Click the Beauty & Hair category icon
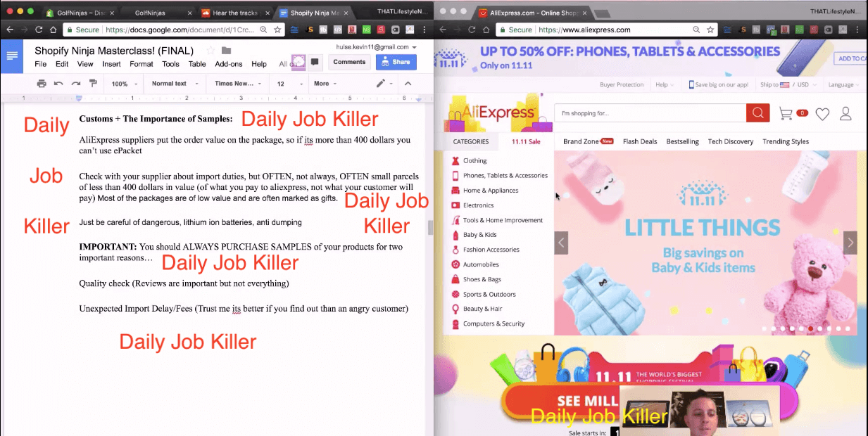This screenshot has width=868, height=436. tap(455, 309)
